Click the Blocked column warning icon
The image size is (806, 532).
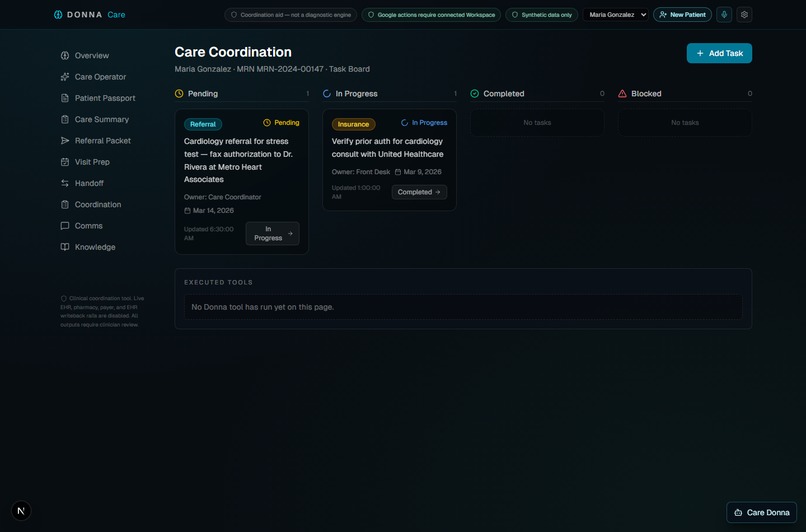click(x=622, y=94)
